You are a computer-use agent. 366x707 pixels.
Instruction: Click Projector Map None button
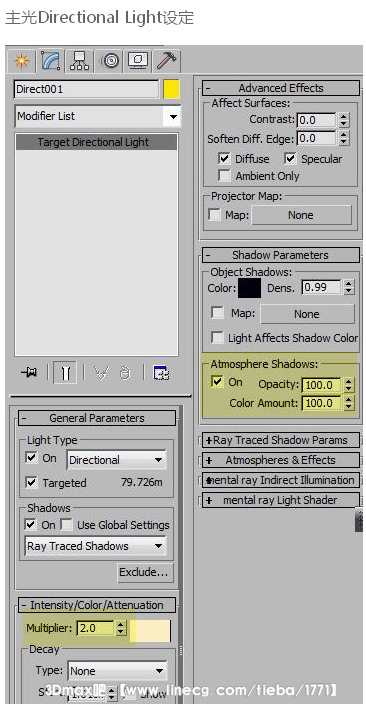click(x=301, y=215)
